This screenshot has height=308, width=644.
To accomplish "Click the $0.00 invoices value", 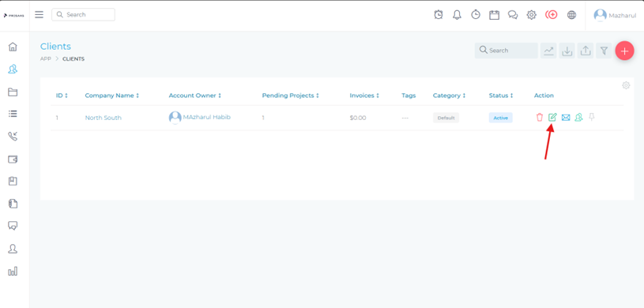I will 358,118.
